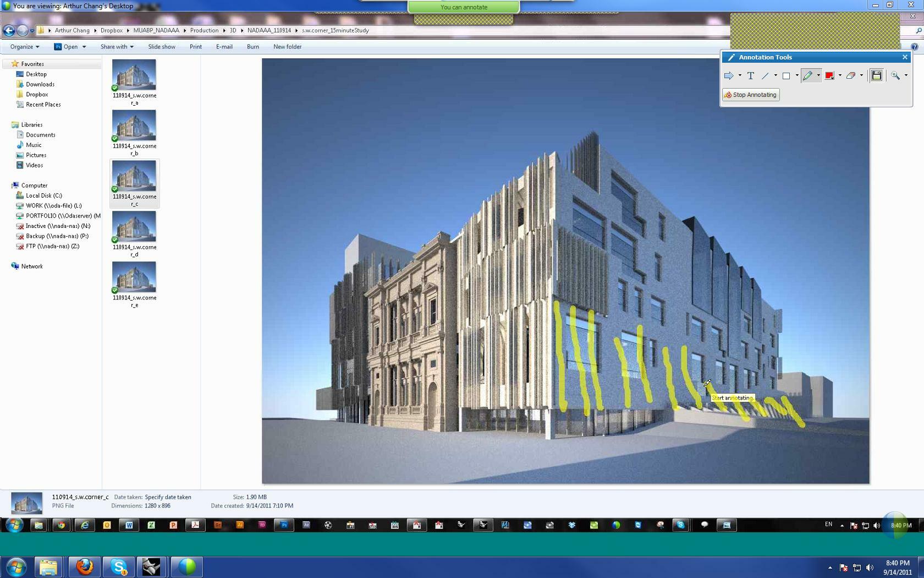Click the Photoshop icon in remote taskbar
Image resolution: width=924 pixels, height=578 pixels.
284,525
